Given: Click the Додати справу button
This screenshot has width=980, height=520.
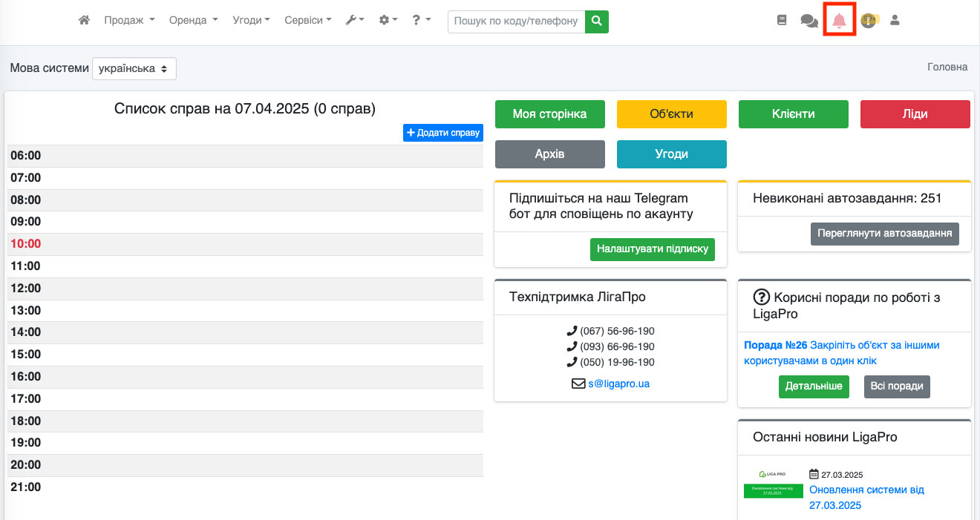Looking at the screenshot, I should click(x=443, y=133).
